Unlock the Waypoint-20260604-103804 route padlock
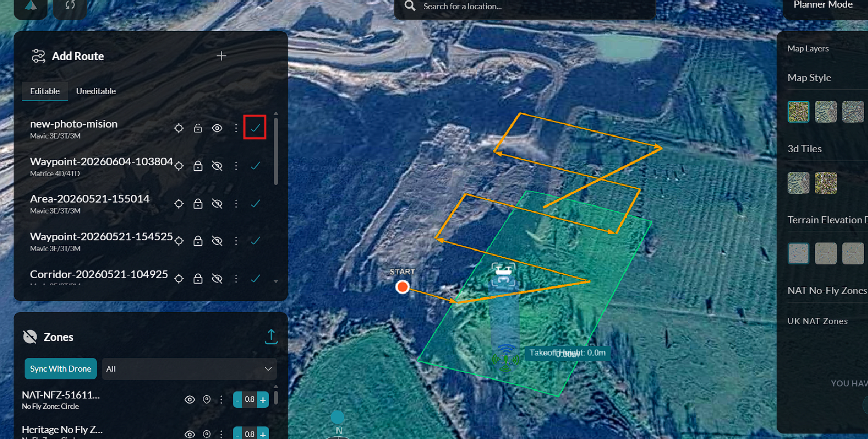 198,166
